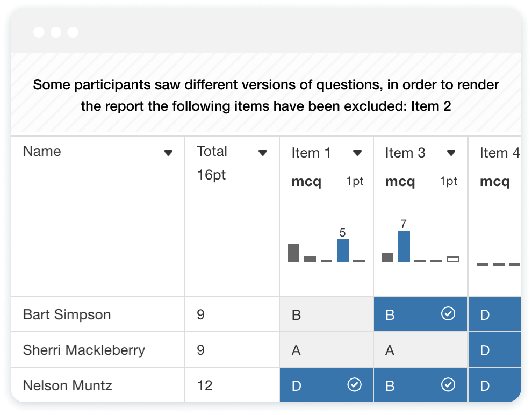
Task: Click the first gray bar in Item 1 chart
Action: point(293,253)
